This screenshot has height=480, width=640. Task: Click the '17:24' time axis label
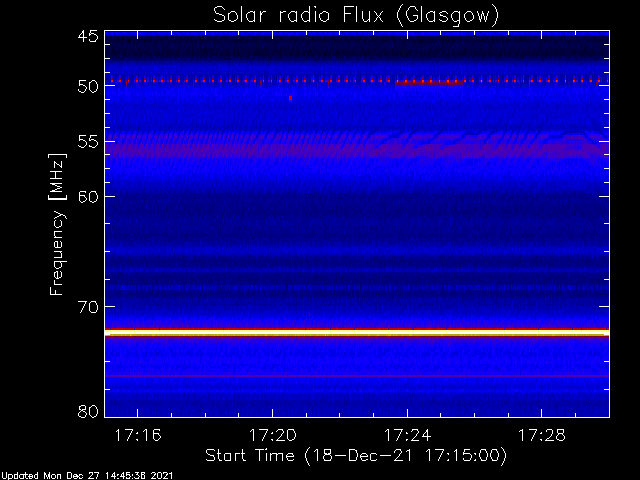[x=407, y=435]
